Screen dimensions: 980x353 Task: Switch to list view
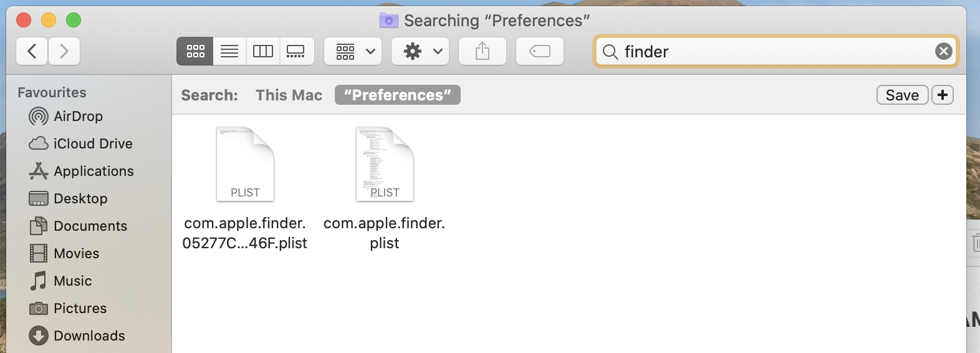[x=229, y=51]
